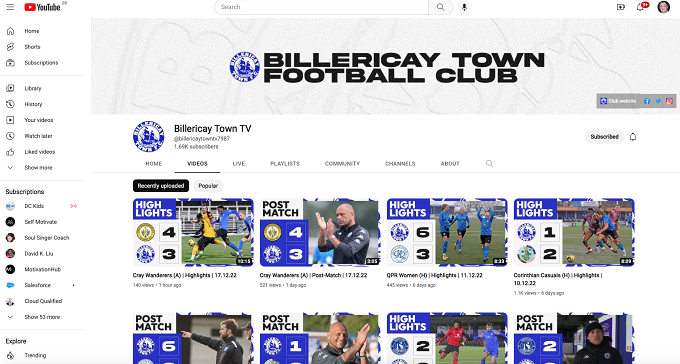Open Billericay Town TV channel avatar

point(148,136)
